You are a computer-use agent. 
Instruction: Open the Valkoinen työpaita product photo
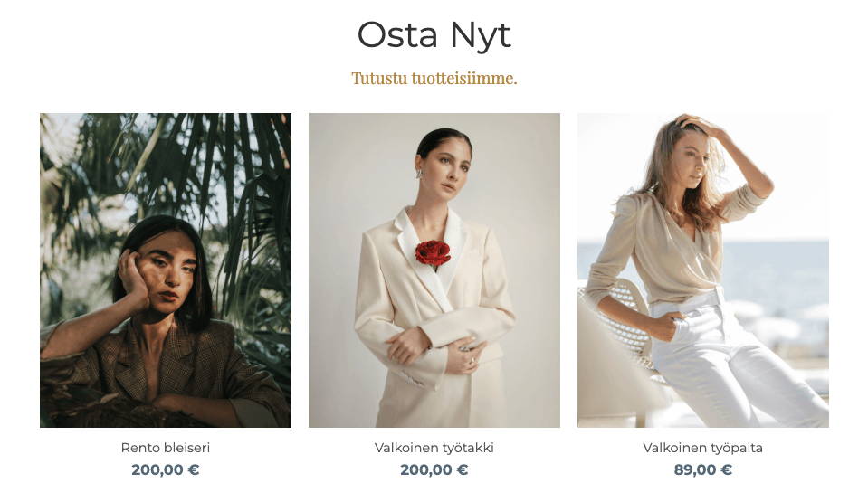click(703, 270)
